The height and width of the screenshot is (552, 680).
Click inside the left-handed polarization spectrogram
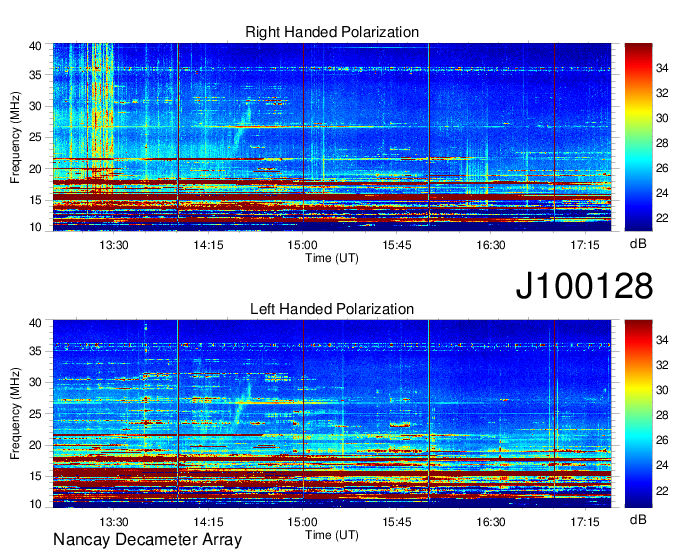(x=332, y=414)
